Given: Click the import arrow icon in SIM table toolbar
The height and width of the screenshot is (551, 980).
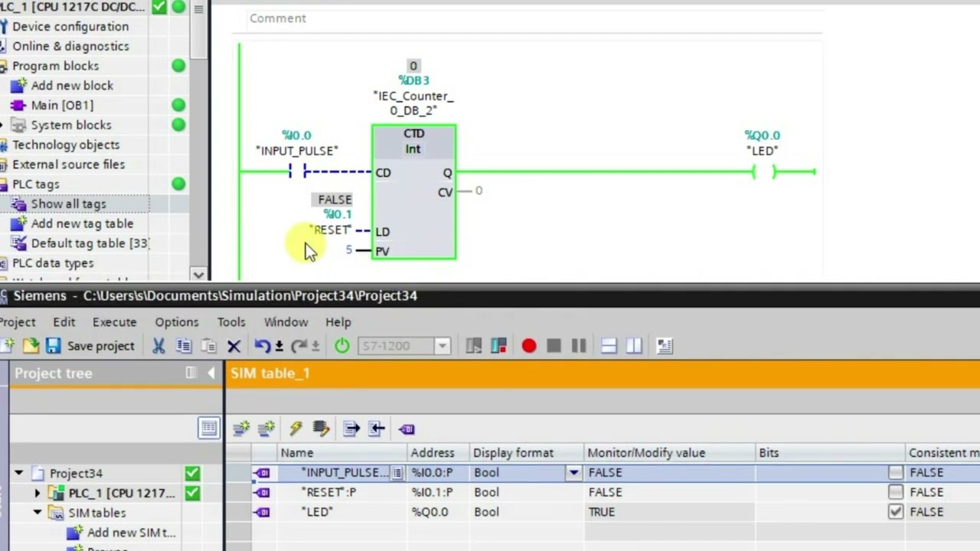Looking at the screenshot, I should click(x=376, y=429).
